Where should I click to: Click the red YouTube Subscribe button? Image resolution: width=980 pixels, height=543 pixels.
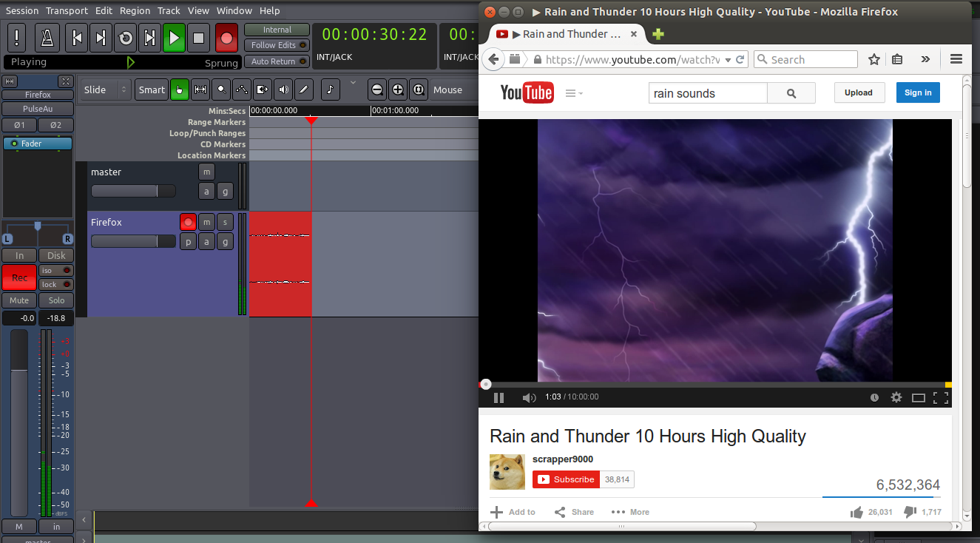(x=567, y=479)
